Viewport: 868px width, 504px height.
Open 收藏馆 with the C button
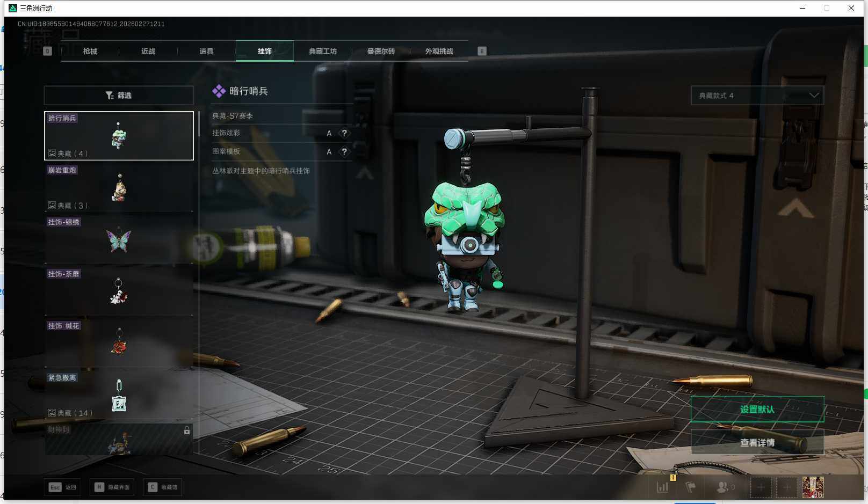point(163,487)
